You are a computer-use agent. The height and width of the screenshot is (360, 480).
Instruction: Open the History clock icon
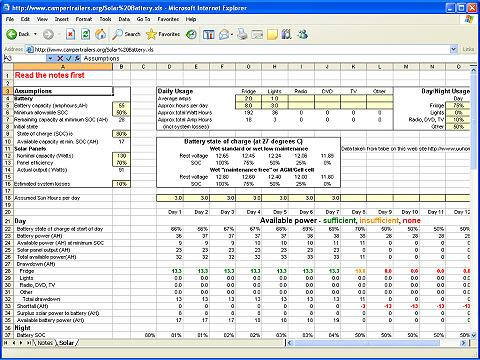pyautogui.click(x=191, y=34)
